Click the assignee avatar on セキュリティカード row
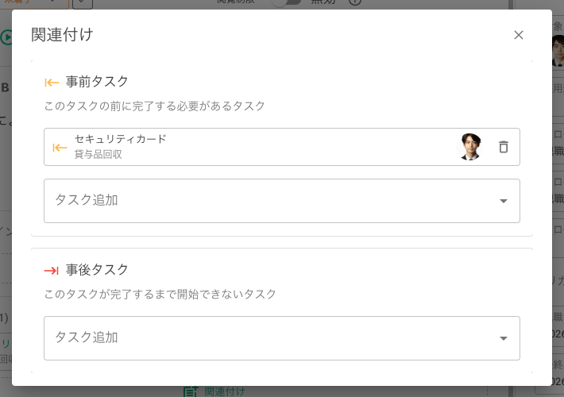The image size is (564, 397). [x=470, y=147]
